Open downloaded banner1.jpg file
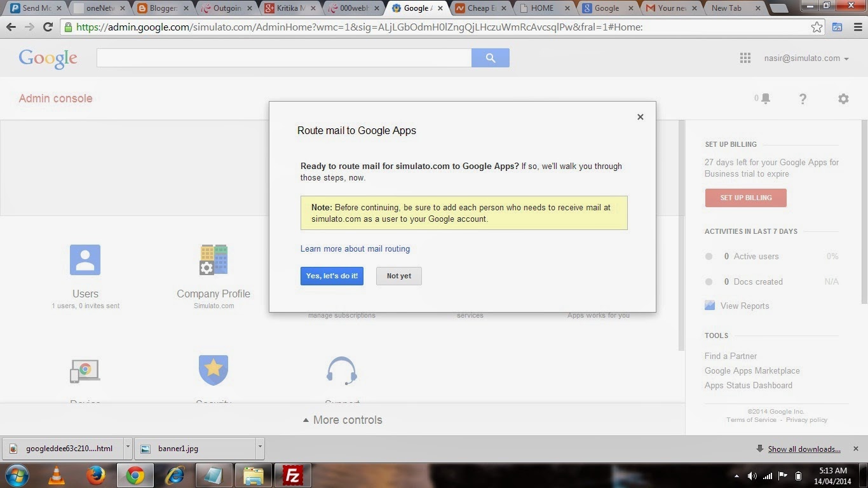Image resolution: width=868 pixels, height=488 pixels. coord(195,448)
